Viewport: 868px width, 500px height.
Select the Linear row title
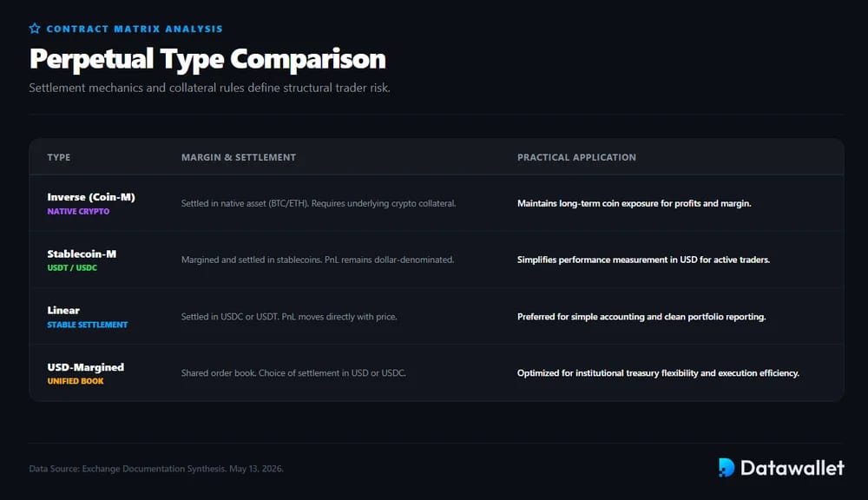coord(63,311)
